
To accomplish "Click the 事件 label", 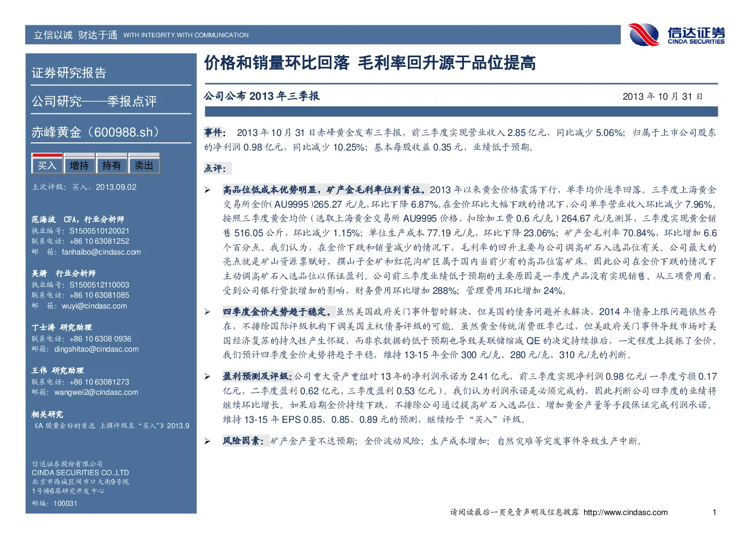I will [213, 133].
